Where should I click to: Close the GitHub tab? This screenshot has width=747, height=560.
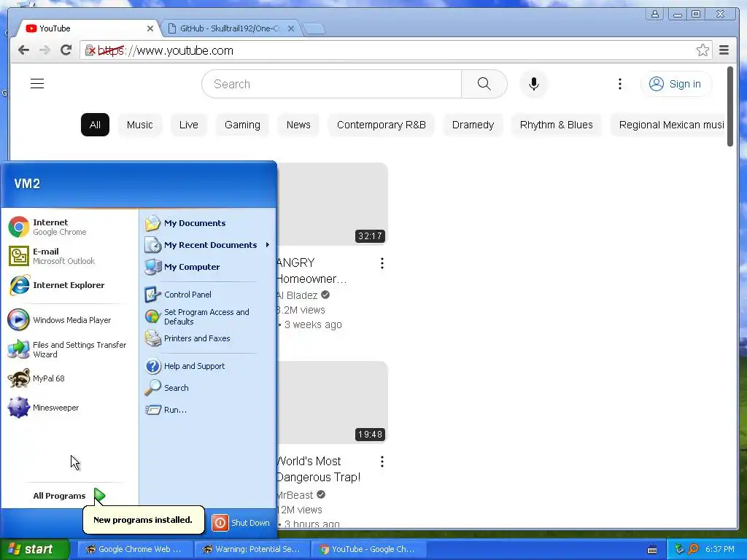coord(291,28)
